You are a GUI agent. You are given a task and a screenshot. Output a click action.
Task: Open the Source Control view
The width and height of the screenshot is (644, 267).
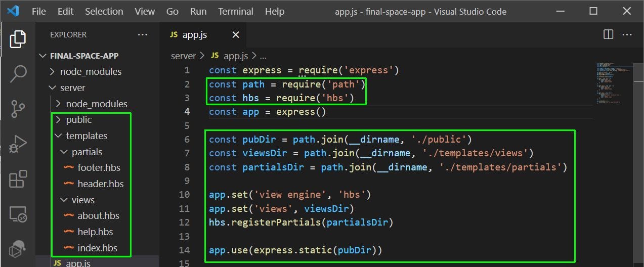click(x=18, y=108)
